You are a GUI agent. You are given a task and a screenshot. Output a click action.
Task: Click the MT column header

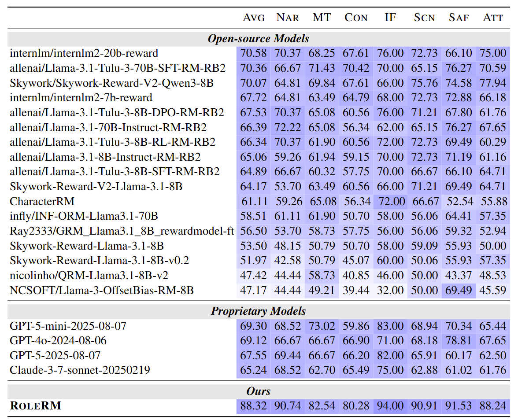click(x=322, y=18)
